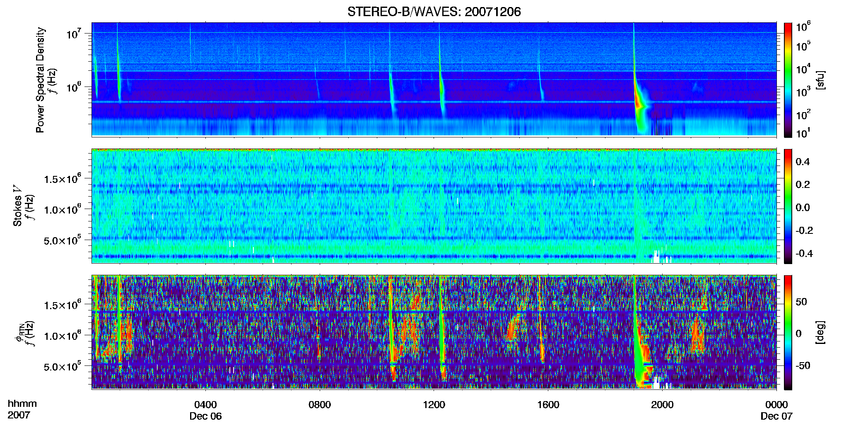Click the "0400" time axis label

(x=205, y=405)
